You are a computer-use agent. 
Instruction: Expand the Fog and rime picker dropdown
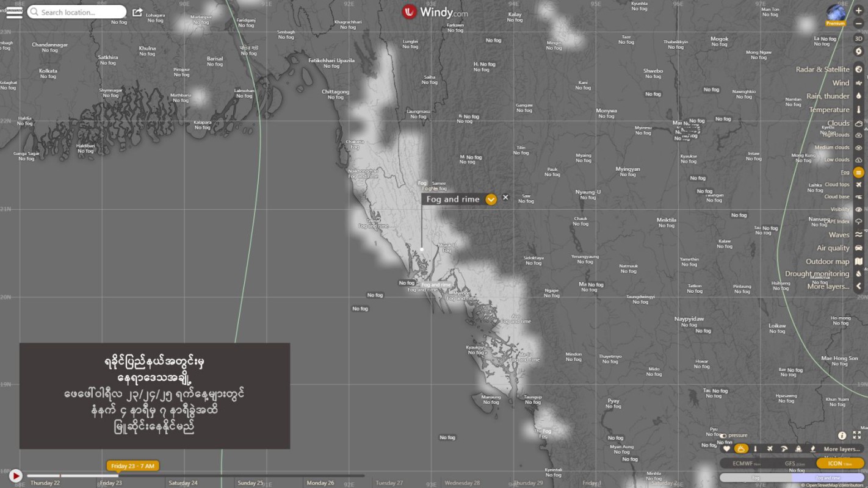[491, 199]
